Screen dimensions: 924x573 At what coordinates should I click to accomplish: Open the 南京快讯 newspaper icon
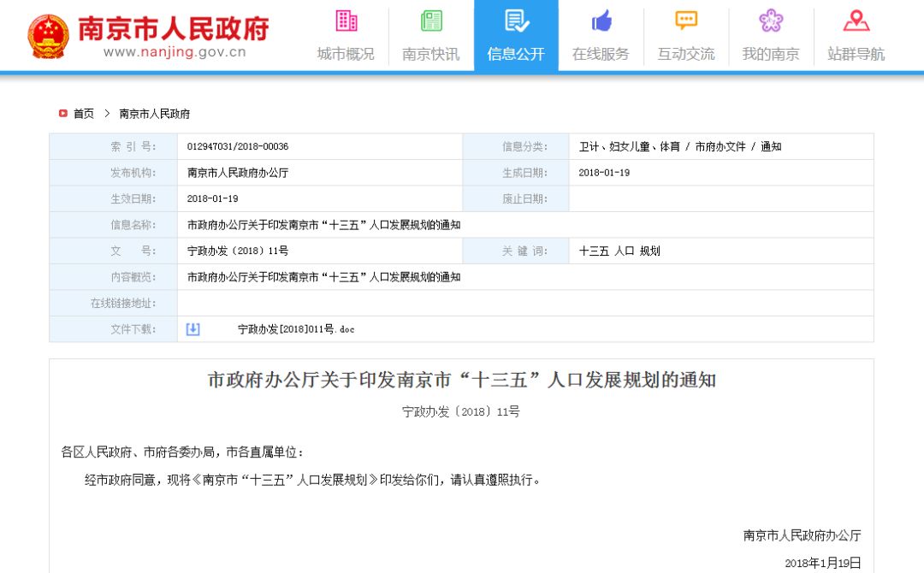[x=430, y=21]
